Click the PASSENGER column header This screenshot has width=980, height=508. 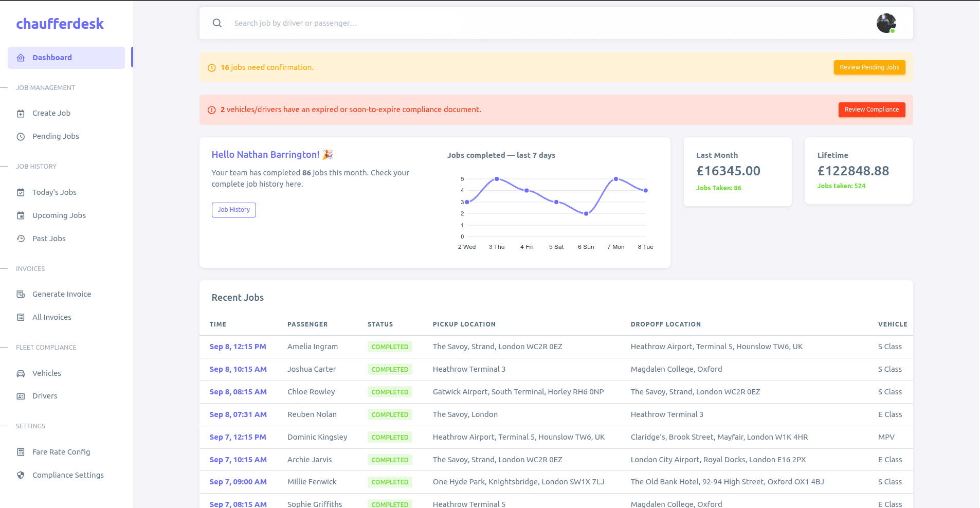coord(307,324)
